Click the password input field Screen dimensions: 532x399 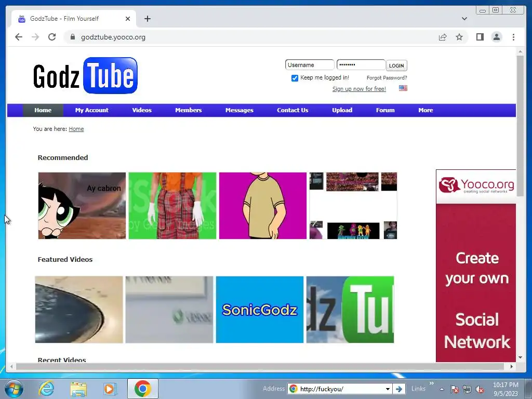(361, 65)
